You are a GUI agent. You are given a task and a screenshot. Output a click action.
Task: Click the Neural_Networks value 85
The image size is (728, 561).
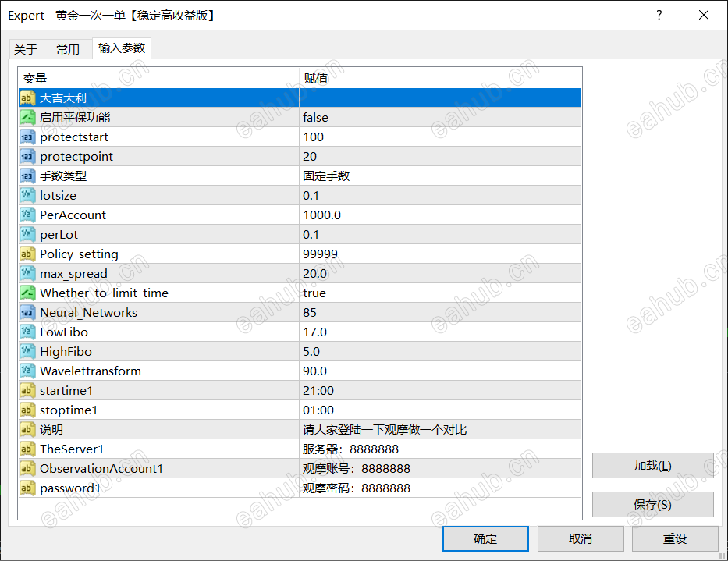coord(310,313)
